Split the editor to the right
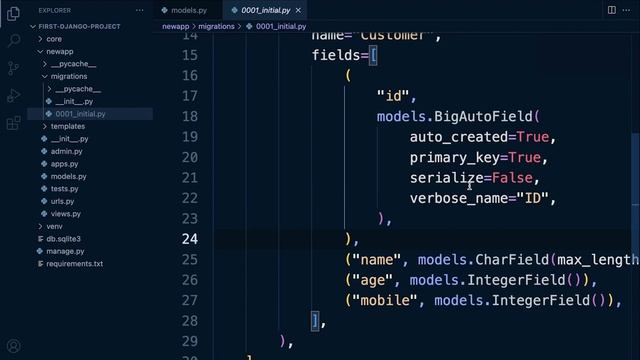This screenshot has width=640, height=360. point(611,10)
